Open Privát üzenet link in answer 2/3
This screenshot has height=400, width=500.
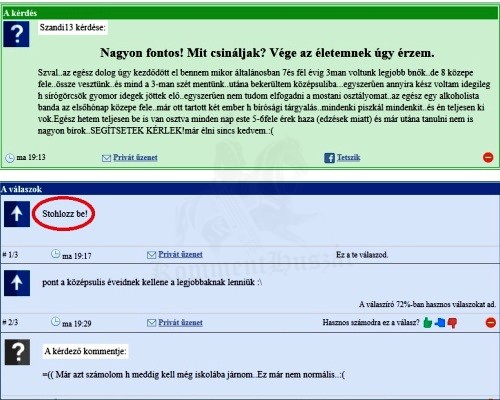180,322
